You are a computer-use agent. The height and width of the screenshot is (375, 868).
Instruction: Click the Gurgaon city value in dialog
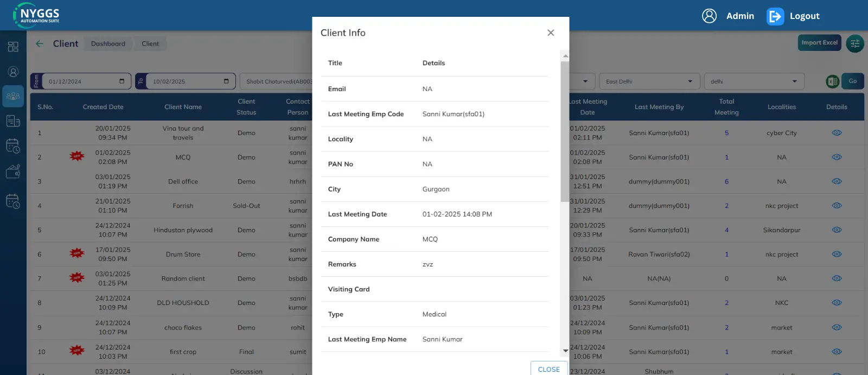[x=436, y=189]
